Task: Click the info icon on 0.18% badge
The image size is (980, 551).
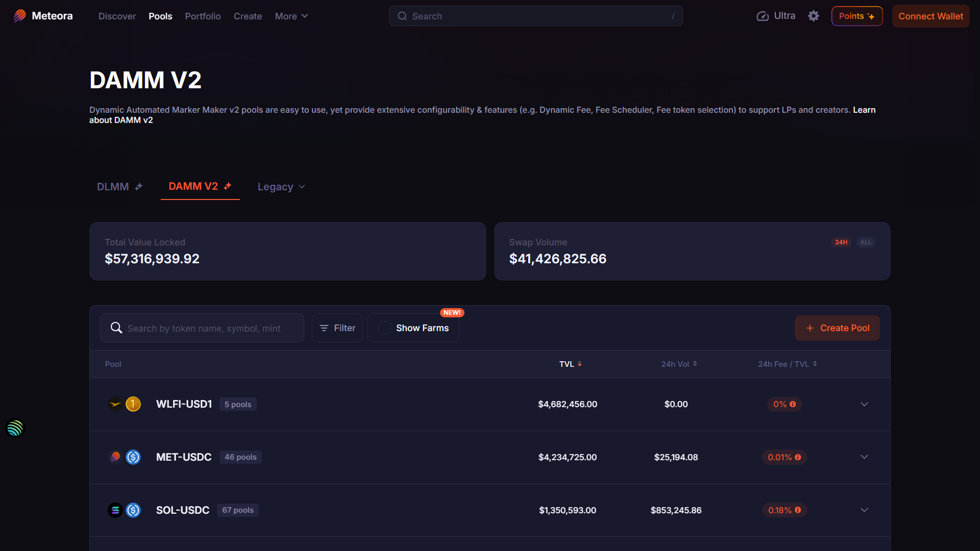Action: click(798, 510)
